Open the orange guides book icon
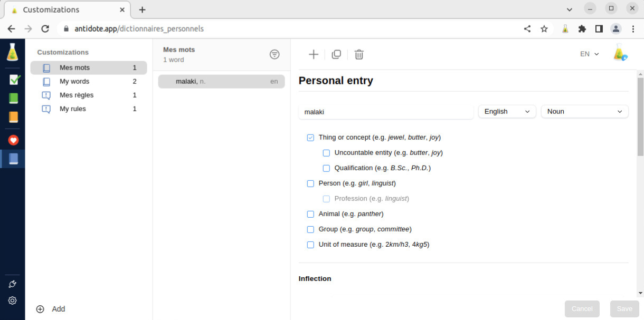The height and width of the screenshot is (320, 644). 14,117
